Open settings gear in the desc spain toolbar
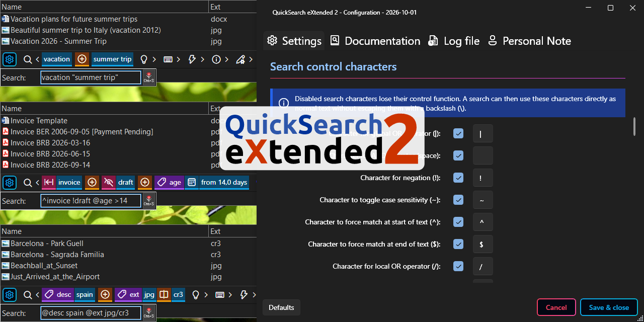The height and width of the screenshot is (322, 644). [10, 295]
